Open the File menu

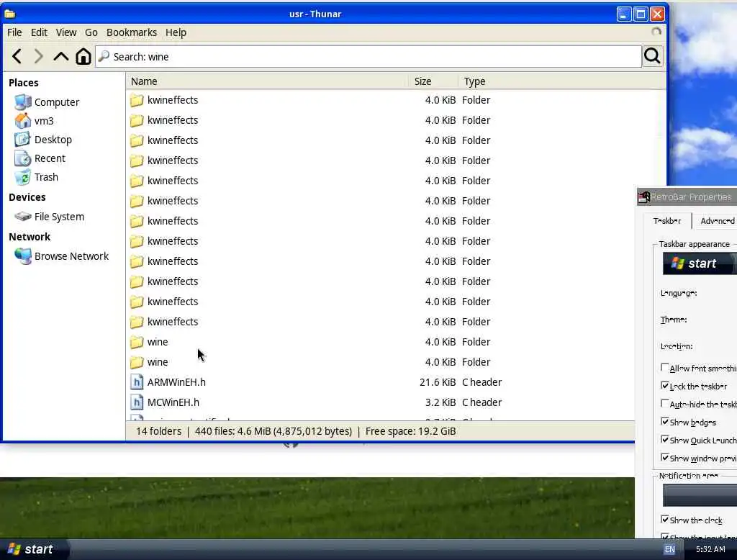[x=14, y=32]
